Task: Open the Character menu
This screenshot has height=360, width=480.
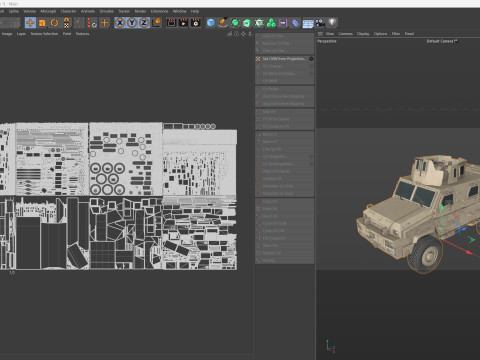Action: [68, 11]
